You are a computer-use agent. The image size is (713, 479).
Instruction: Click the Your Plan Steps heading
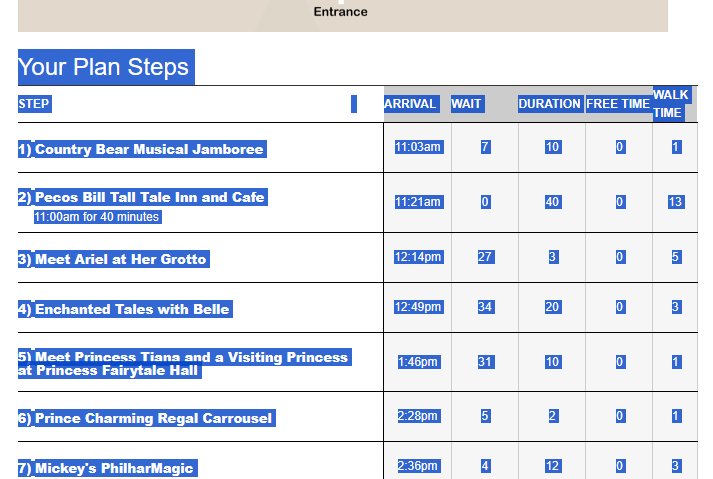pyautogui.click(x=103, y=67)
